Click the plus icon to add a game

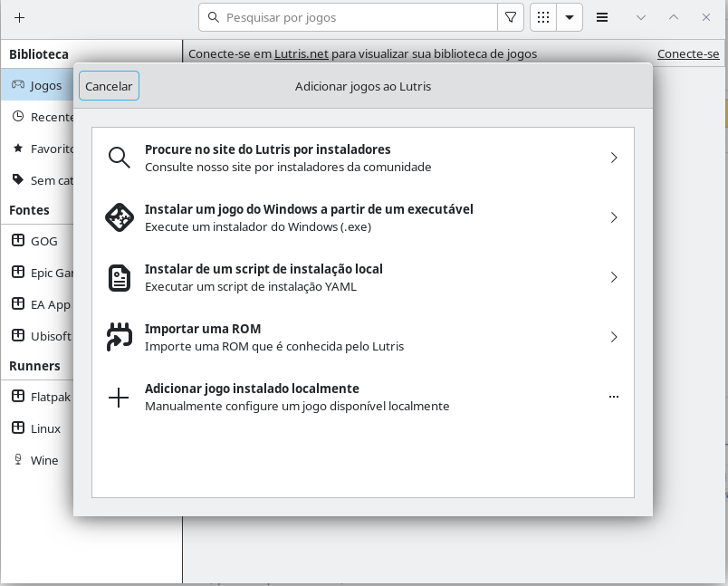[x=20, y=17]
